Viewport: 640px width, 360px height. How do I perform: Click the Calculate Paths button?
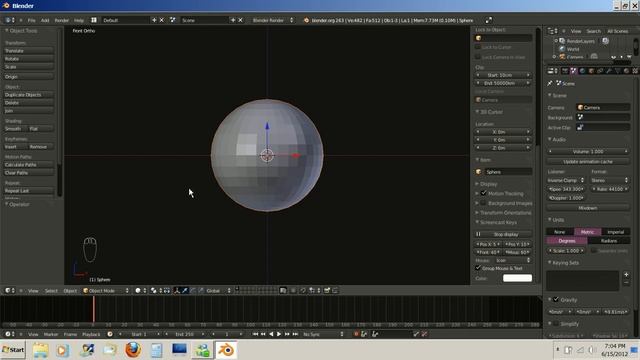[x=29, y=164]
